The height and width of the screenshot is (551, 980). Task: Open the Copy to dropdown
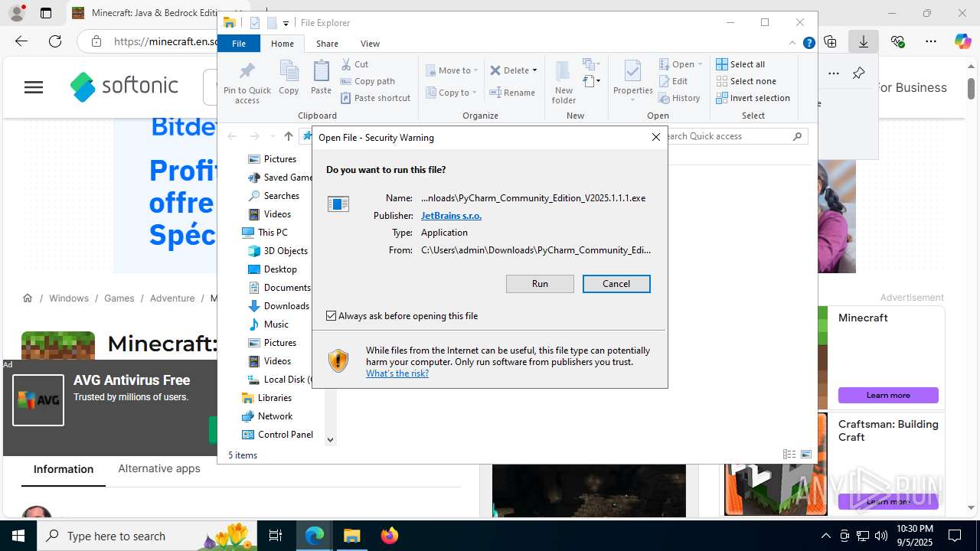pyautogui.click(x=451, y=93)
